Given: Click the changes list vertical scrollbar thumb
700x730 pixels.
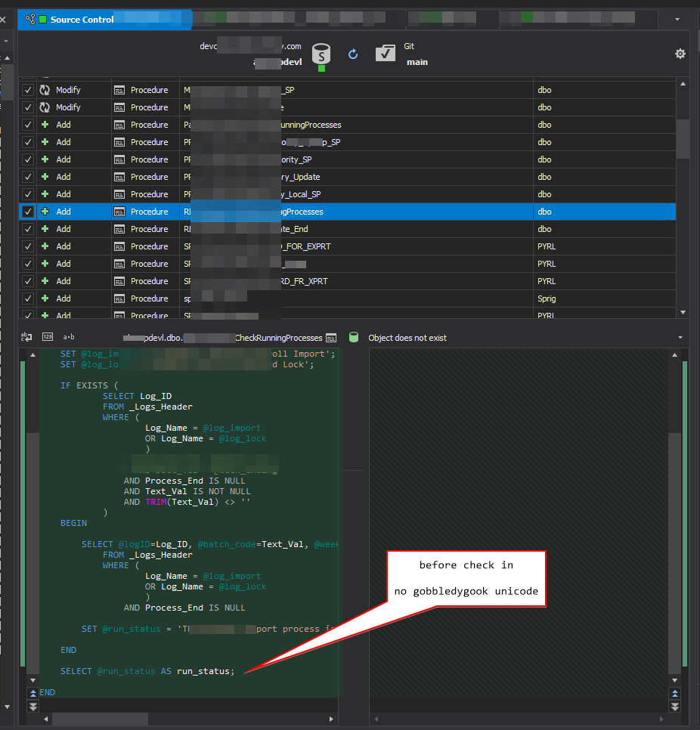Looking at the screenshot, I should (683, 139).
